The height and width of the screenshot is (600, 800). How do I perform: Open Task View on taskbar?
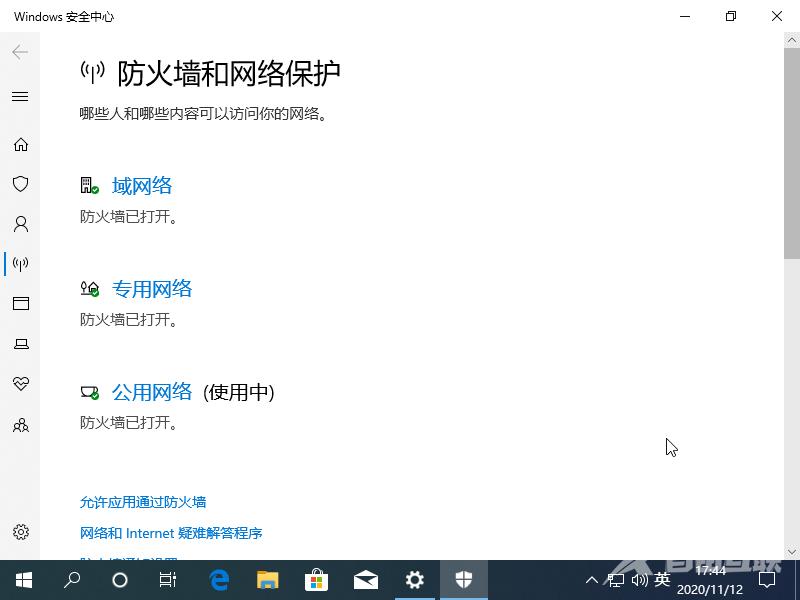[167, 580]
